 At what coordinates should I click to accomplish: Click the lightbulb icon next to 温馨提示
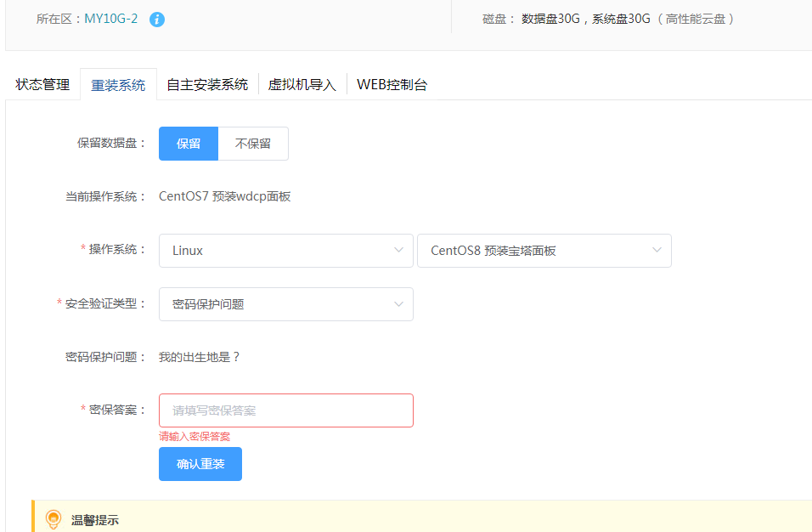coord(54,518)
